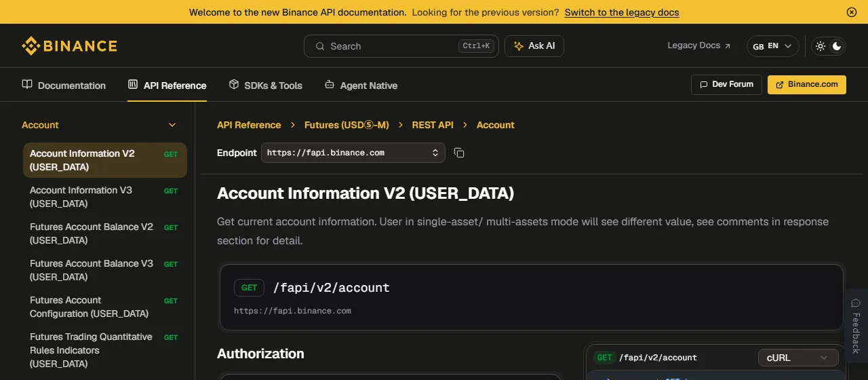Screen dimensions: 868x380
Task: Click https://fapi.binance.com text under endpoint path
Action: (292, 311)
